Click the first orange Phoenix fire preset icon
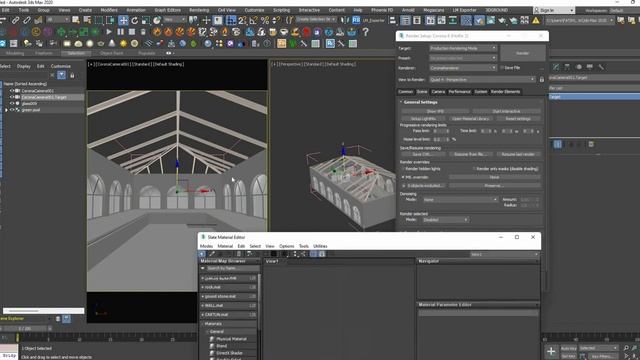 point(157,31)
